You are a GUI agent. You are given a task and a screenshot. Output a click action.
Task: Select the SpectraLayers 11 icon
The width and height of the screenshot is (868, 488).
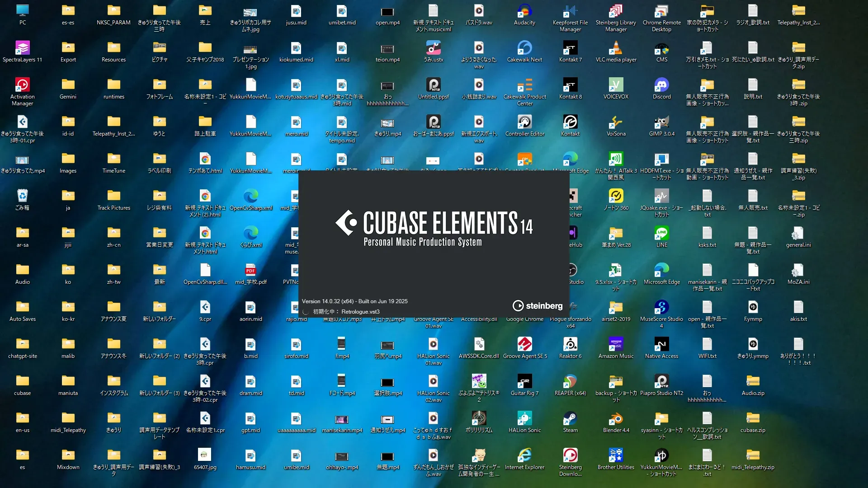pyautogui.click(x=22, y=48)
